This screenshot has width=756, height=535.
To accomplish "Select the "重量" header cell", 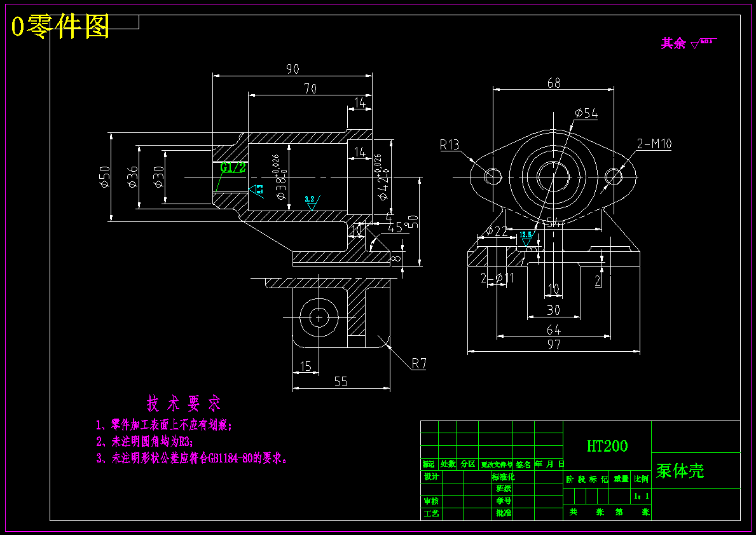I will 621,479.
